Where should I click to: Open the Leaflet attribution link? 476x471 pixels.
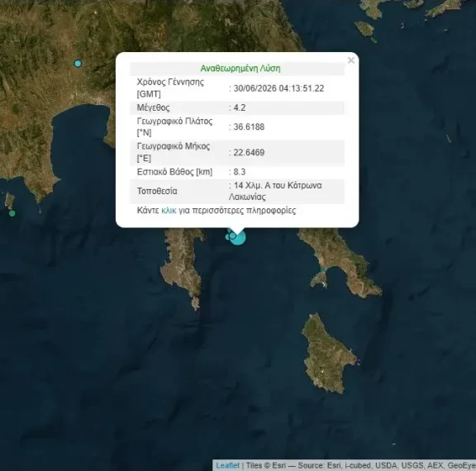click(x=228, y=465)
